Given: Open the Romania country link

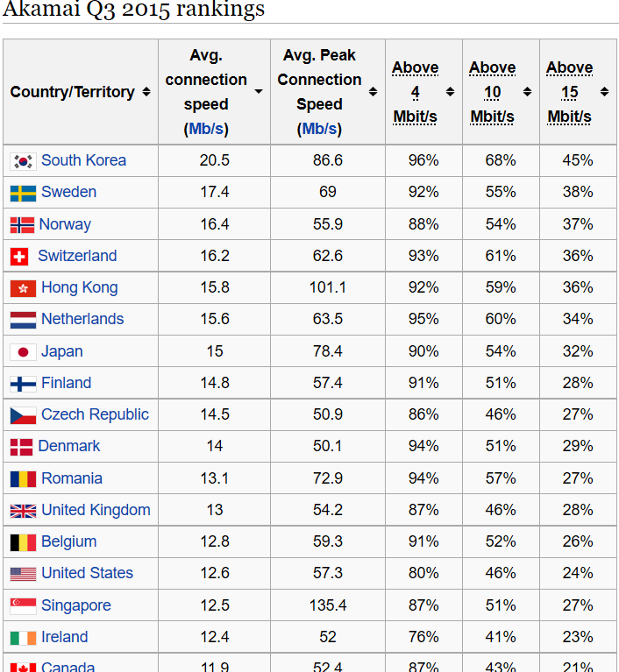Looking at the screenshot, I should (72, 478).
